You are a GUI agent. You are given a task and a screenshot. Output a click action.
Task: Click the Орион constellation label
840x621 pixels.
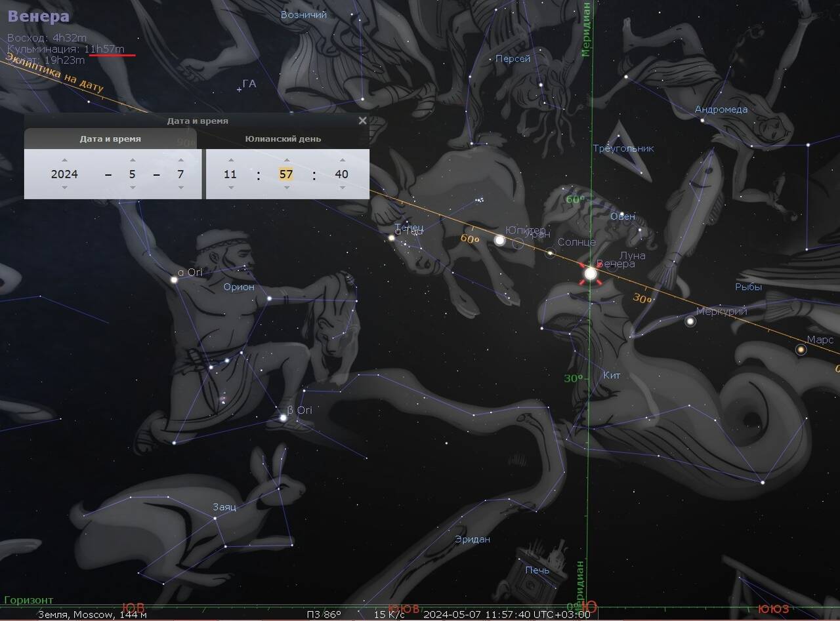click(239, 287)
